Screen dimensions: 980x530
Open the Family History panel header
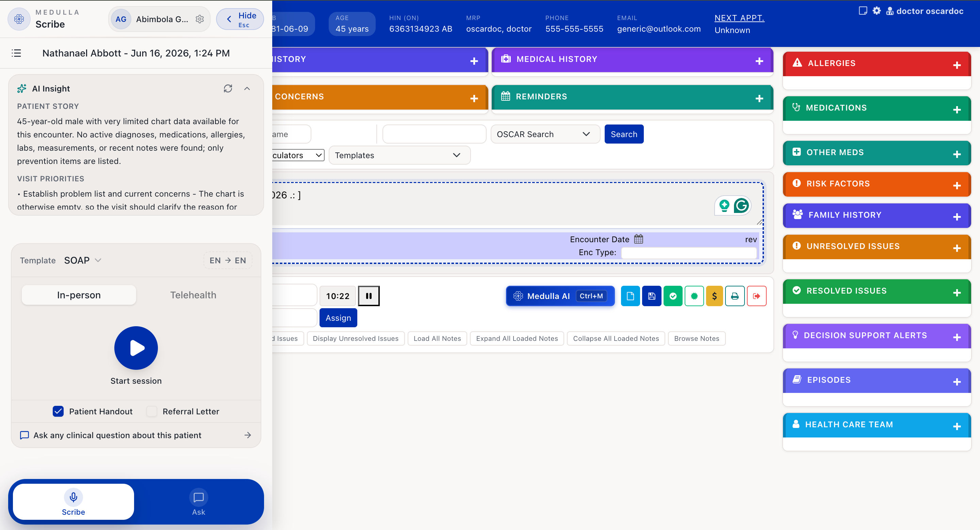tap(877, 215)
